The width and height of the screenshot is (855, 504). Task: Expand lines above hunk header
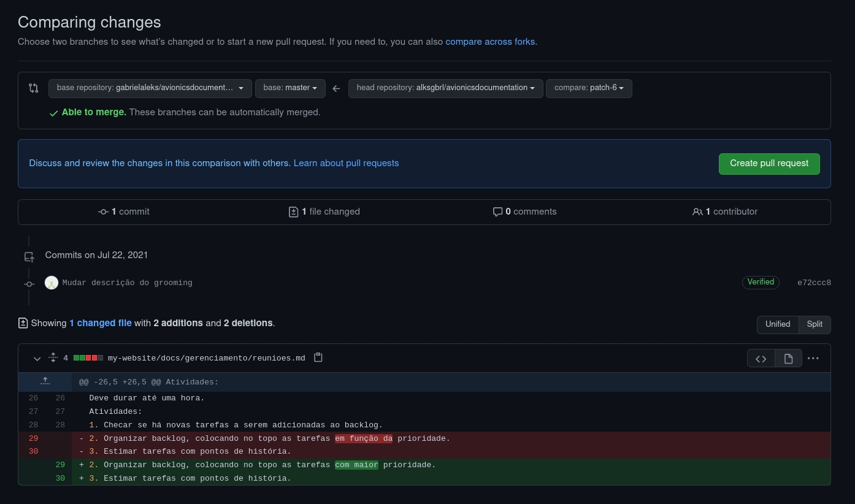click(45, 381)
